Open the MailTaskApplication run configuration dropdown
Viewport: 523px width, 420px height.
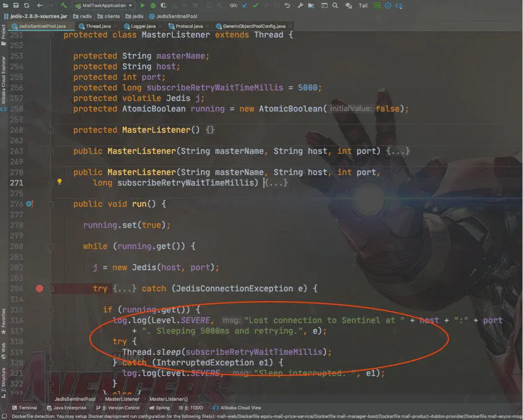[x=103, y=6]
